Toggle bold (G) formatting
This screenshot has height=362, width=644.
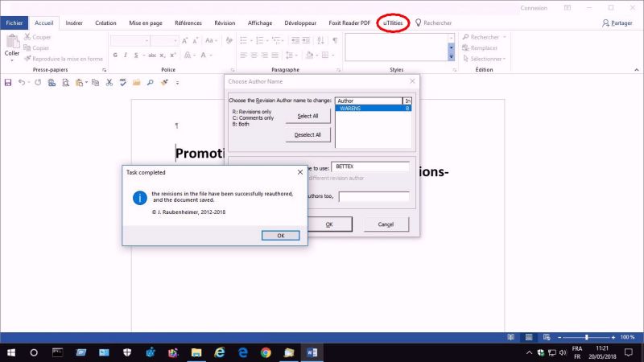[x=115, y=55]
